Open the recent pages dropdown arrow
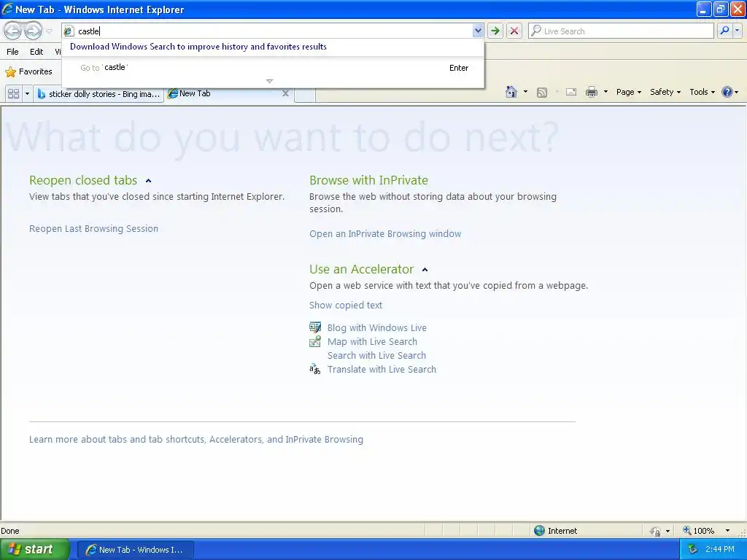This screenshot has height=560, width=747. point(49,31)
